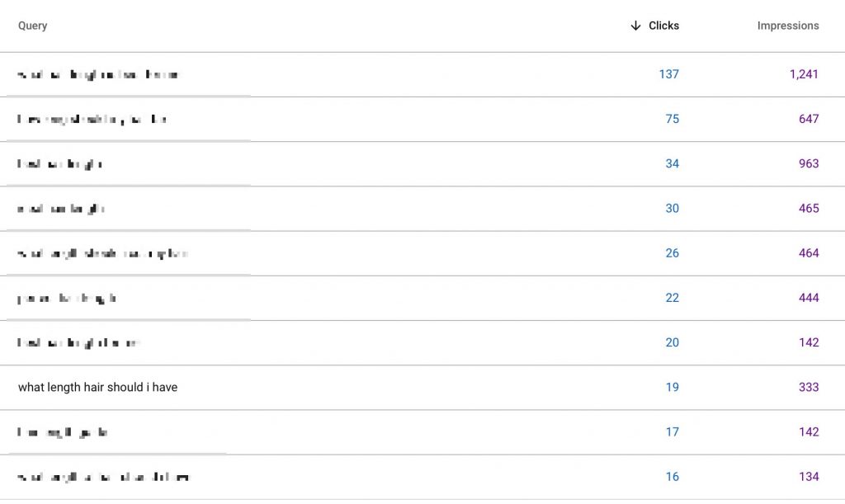845x504 pixels.
Task: Select the row with 20 clicks
Action: point(422,342)
